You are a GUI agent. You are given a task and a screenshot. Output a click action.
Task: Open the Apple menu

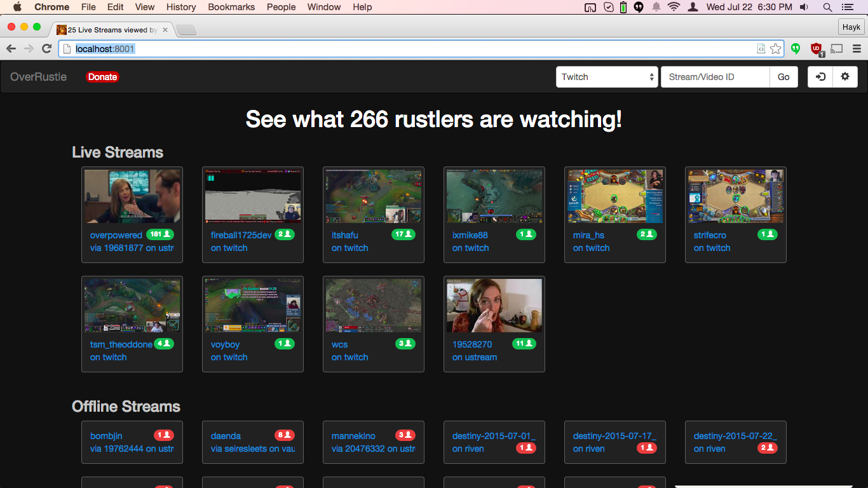(17, 7)
